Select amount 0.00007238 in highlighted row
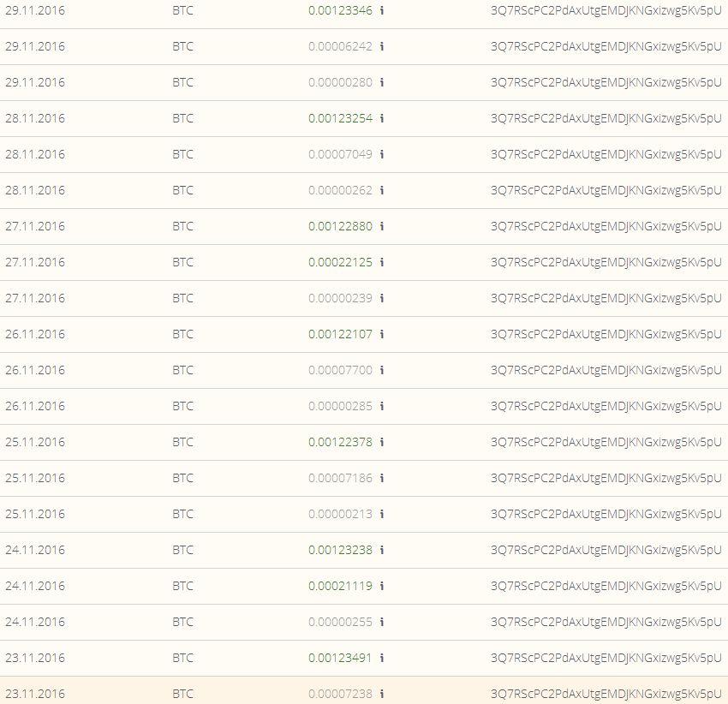The height and width of the screenshot is (704, 728). click(340, 694)
